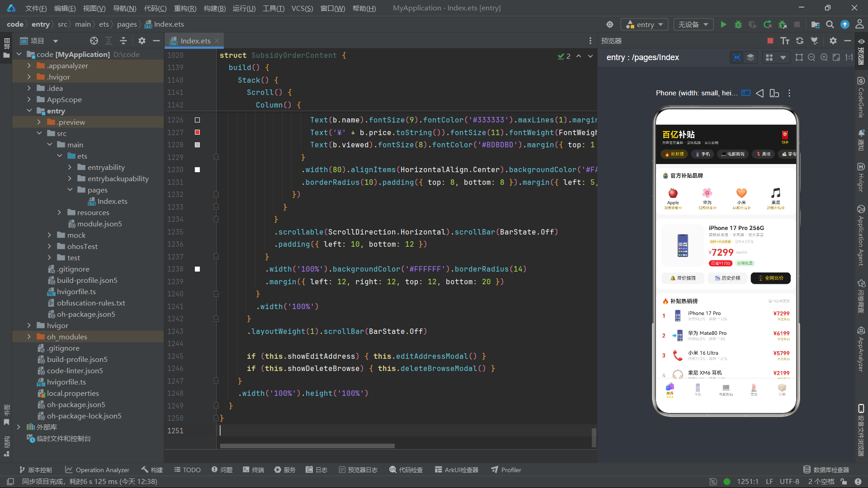Toggle the CodeGenie side panel
Image resolution: width=868 pixels, height=488 pixels.
(x=861, y=97)
